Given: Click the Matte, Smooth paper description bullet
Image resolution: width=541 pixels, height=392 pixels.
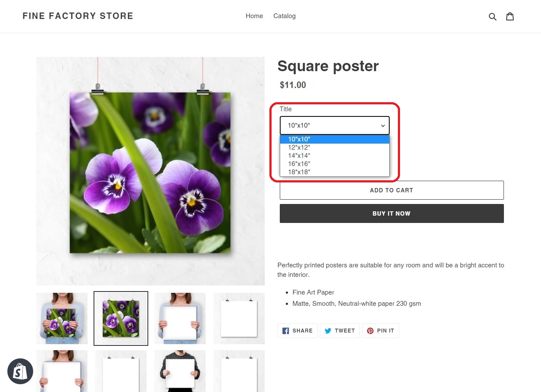Looking at the screenshot, I should pyautogui.click(x=357, y=304).
